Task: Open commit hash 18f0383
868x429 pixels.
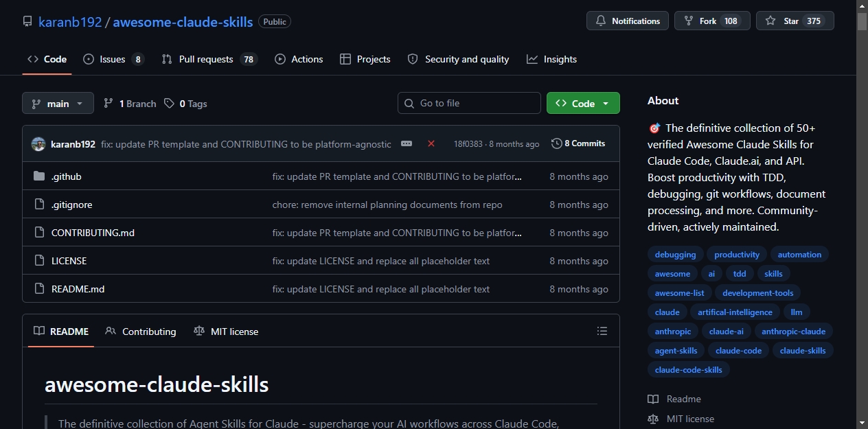Action: pyautogui.click(x=468, y=144)
